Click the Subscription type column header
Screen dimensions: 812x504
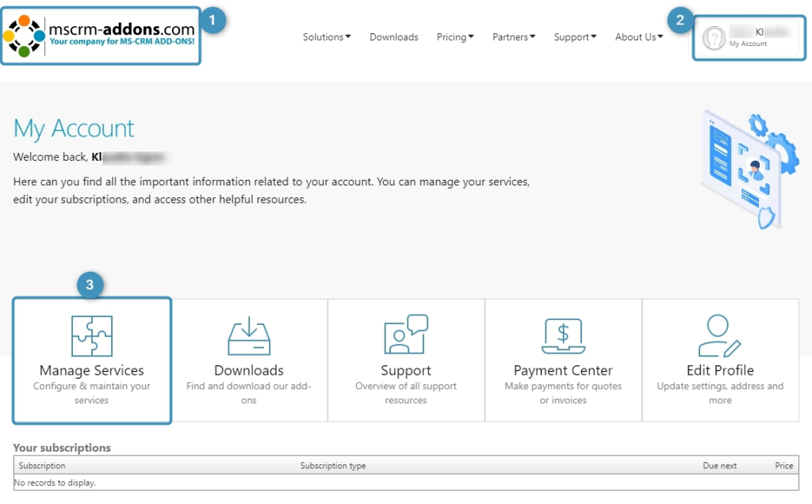coord(333,465)
